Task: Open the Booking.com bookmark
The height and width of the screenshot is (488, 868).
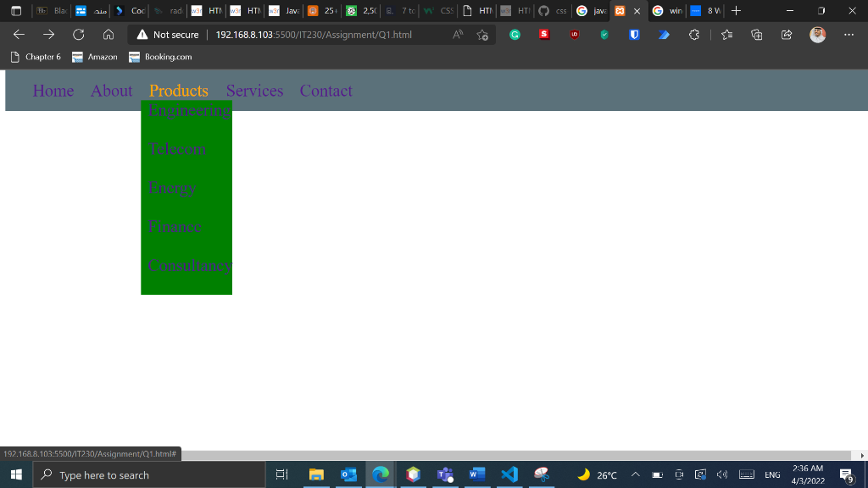Action: pos(159,57)
